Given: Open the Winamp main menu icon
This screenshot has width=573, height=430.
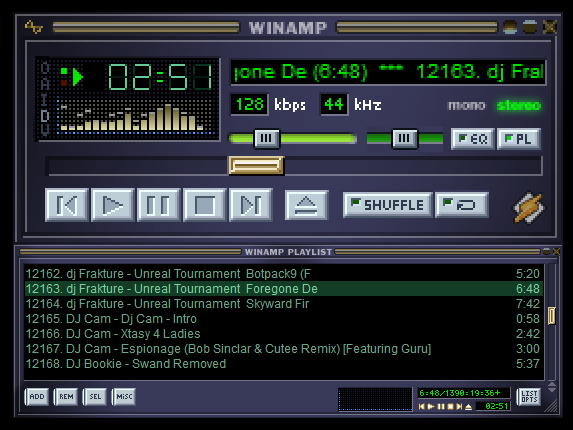Looking at the screenshot, I should coord(34,27).
